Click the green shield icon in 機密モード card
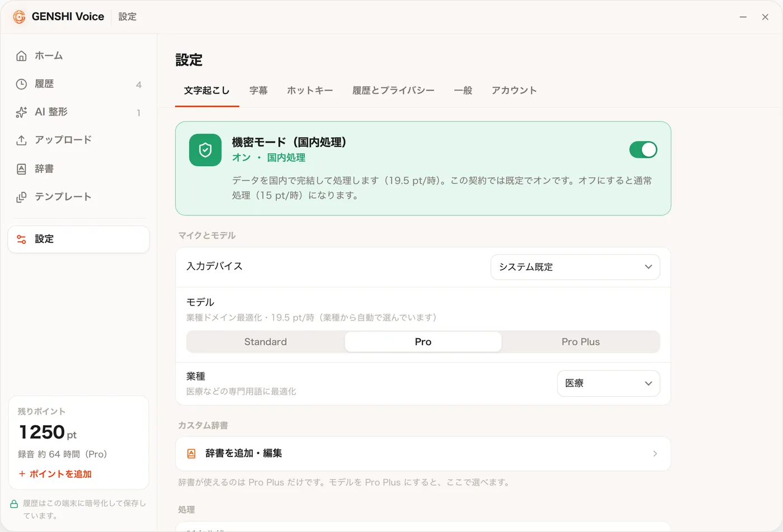Screen dimensions: 783x532 coord(205,150)
